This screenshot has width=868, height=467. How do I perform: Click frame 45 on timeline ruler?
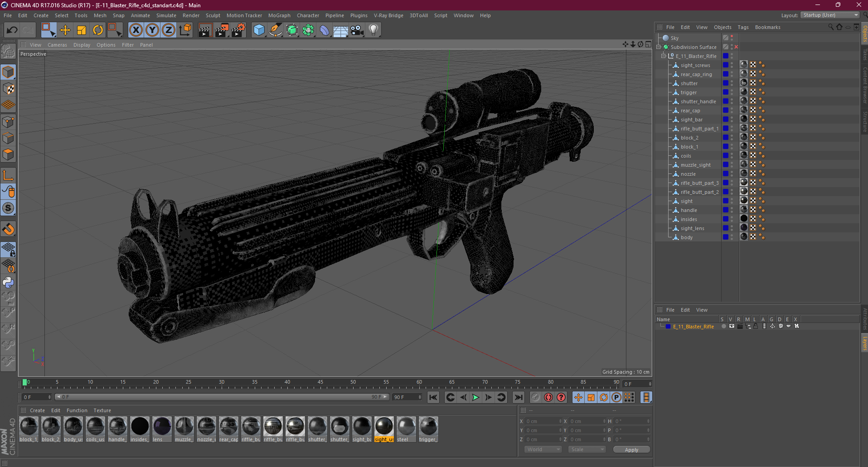click(x=320, y=382)
